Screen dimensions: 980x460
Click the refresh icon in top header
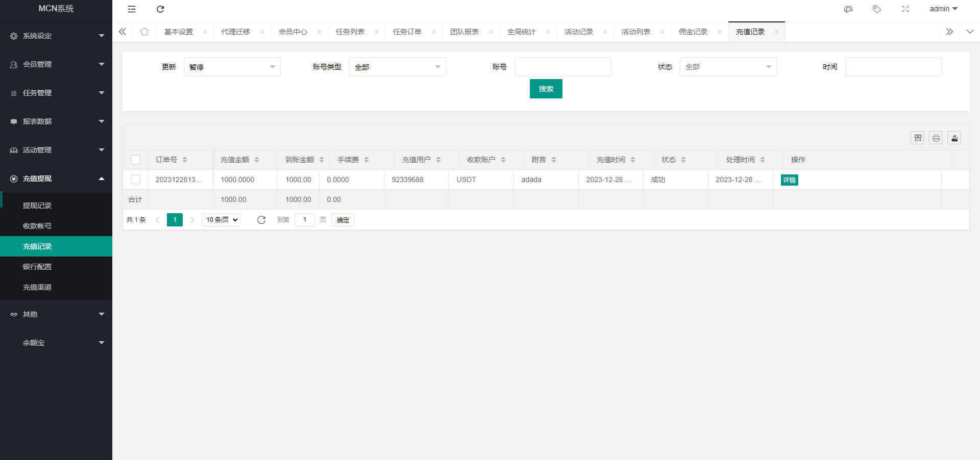point(160,9)
